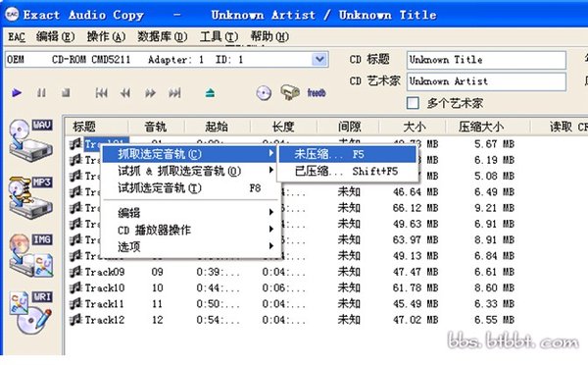Select the WAV extraction sidebar icon
The image size is (588, 365).
tap(31, 140)
